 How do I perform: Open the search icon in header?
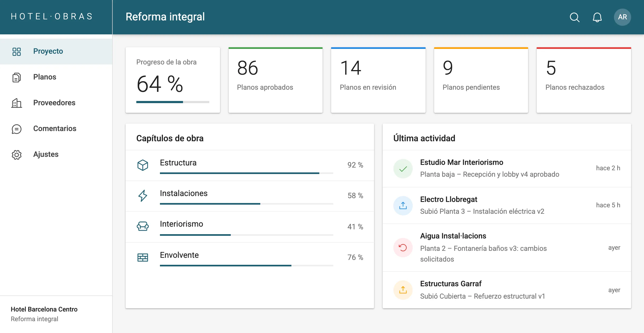click(x=575, y=17)
